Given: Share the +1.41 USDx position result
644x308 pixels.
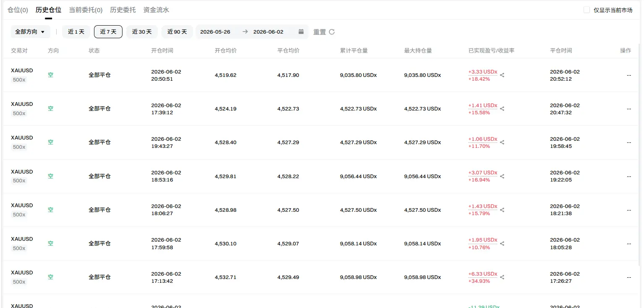Looking at the screenshot, I should click(x=502, y=109).
